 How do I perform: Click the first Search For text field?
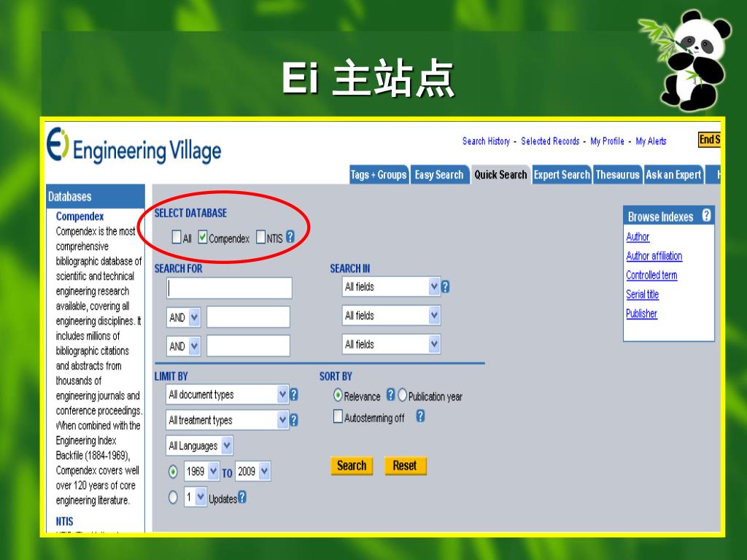tap(229, 288)
